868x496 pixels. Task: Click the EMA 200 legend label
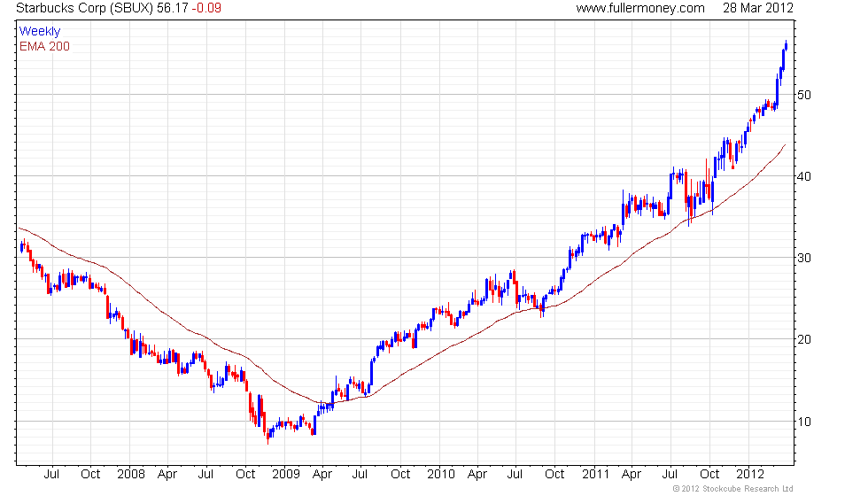click(44, 46)
